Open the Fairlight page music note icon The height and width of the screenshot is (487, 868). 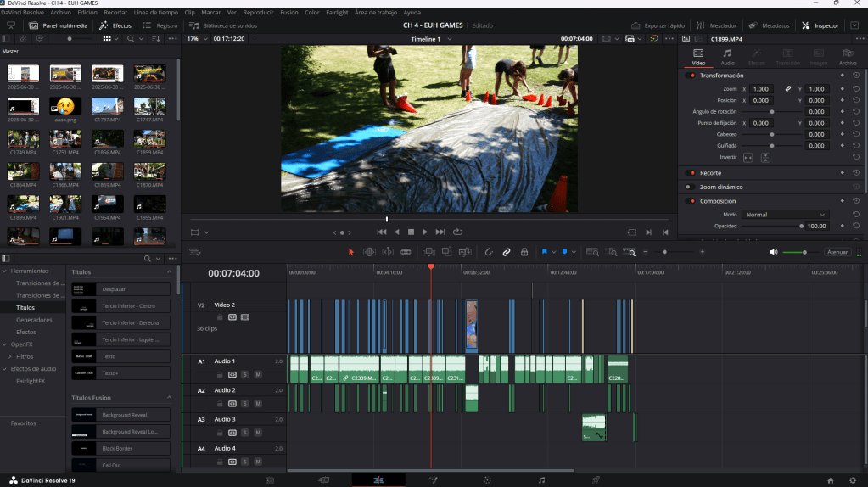pos(541,480)
